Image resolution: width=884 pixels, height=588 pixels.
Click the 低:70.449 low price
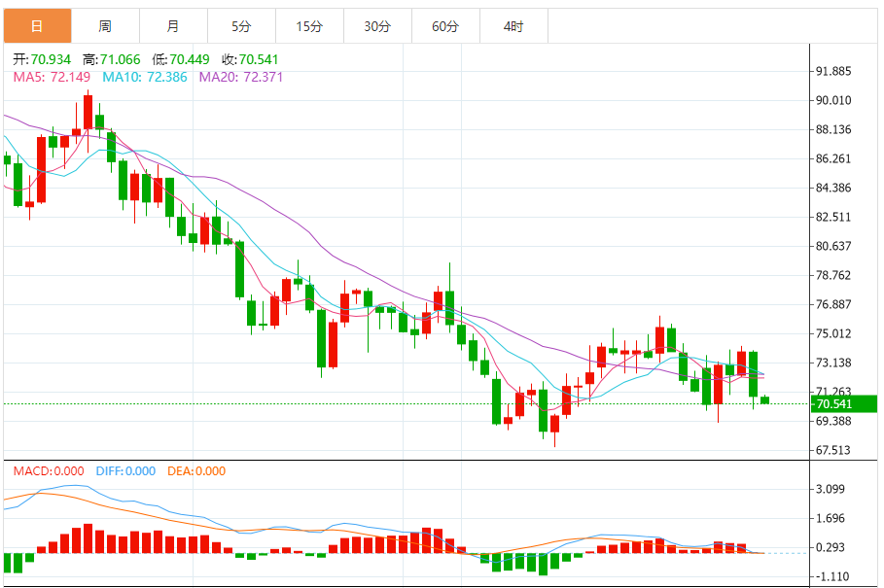pyautogui.click(x=181, y=59)
